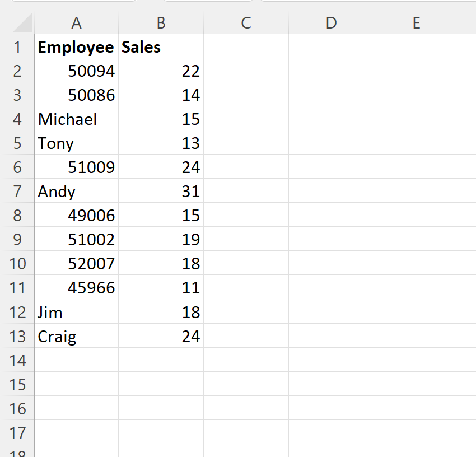Image resolution: width=476 pixels, height=457 pixels.
Task: Click the Sales header cell
Action: click(x=161, y=47)
